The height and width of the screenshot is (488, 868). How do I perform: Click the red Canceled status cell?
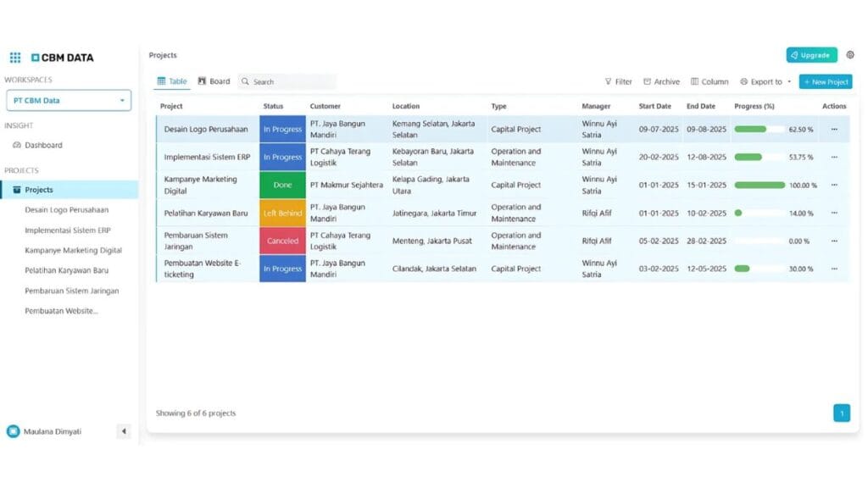click(282, 241)
